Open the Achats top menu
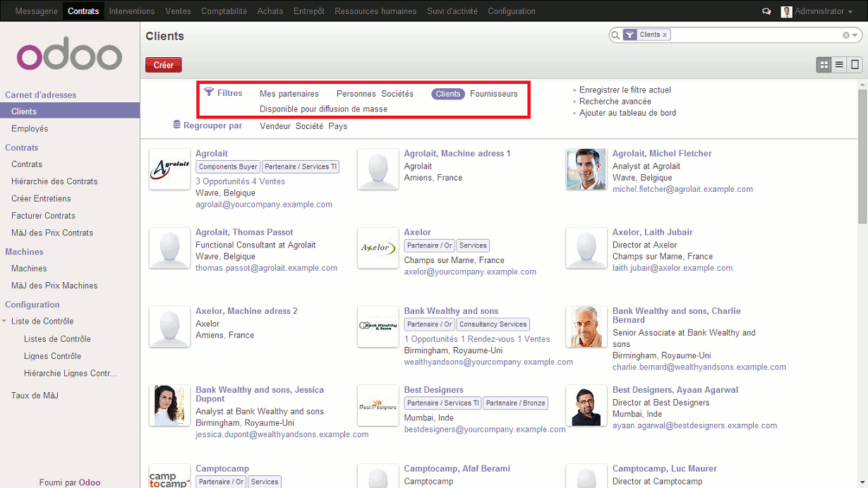Screen dimensions: 868x488 coord(270,11)
